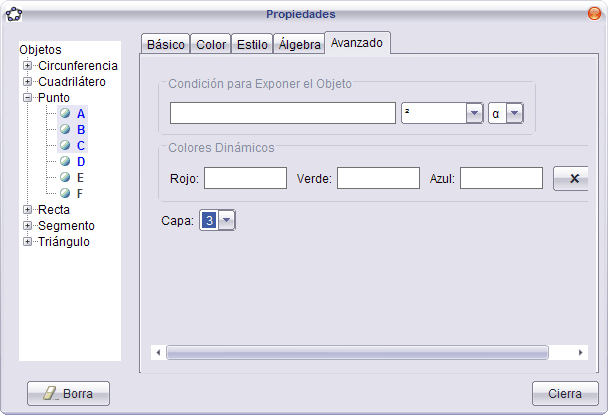Image resolution: width=608 pixels, height=415 pixels.
Task: Click the Rojo color input field
Action: tap(245, 178)
